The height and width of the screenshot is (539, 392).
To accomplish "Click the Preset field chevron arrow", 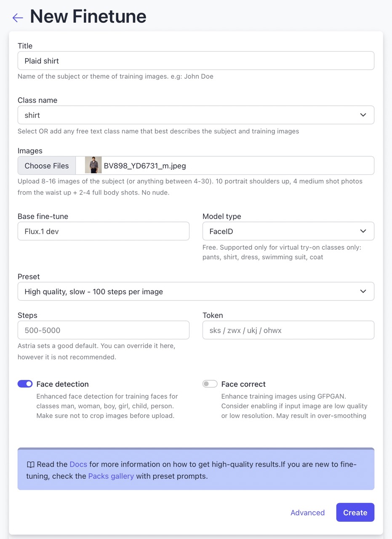I will 363,291.
